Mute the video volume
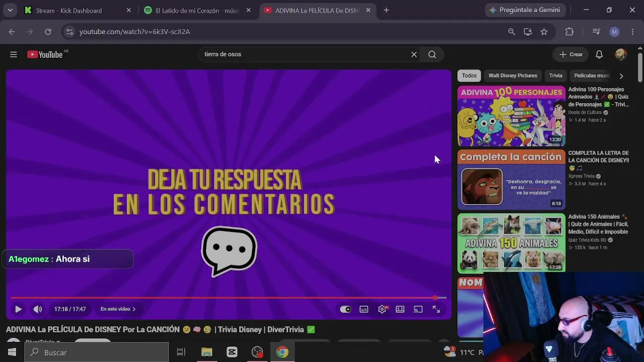 pos(38,309)
